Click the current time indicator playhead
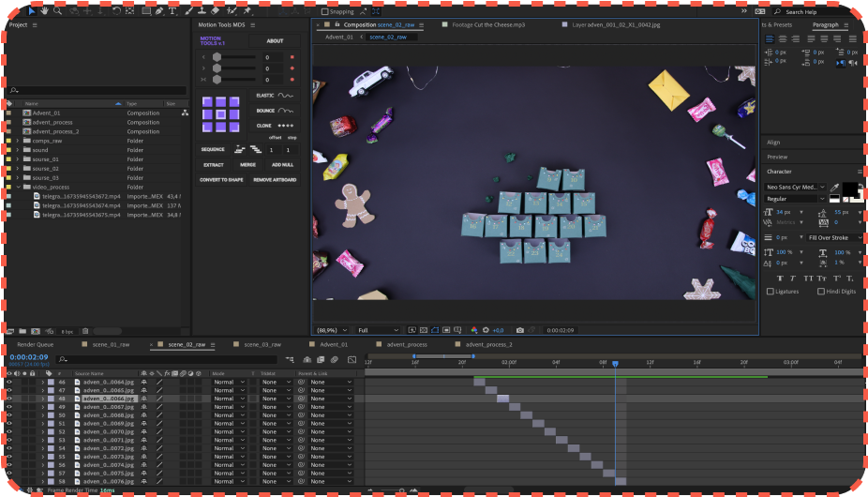The image size is (868, 497). (x=615, y=364)
